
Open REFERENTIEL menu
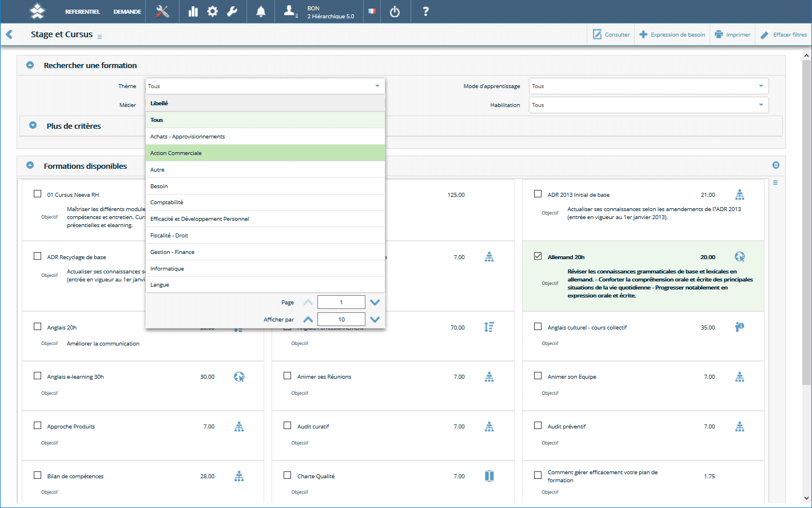(82, 11)
